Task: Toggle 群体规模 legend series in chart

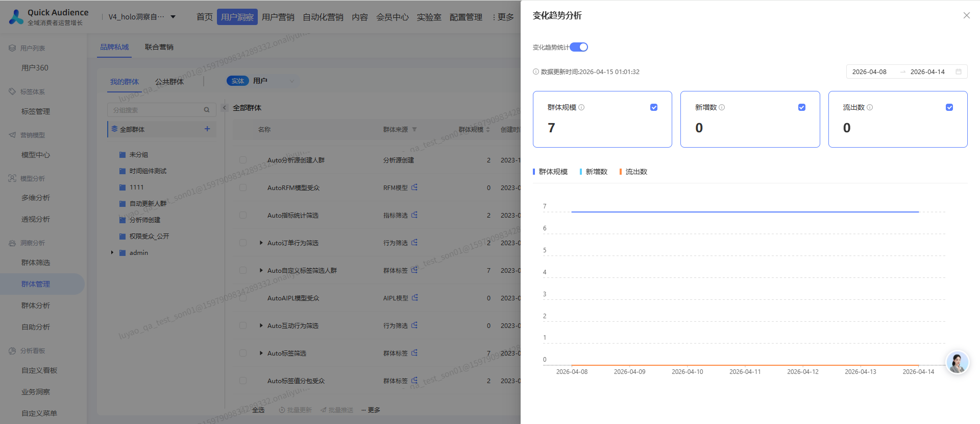Action: (550, 172)
